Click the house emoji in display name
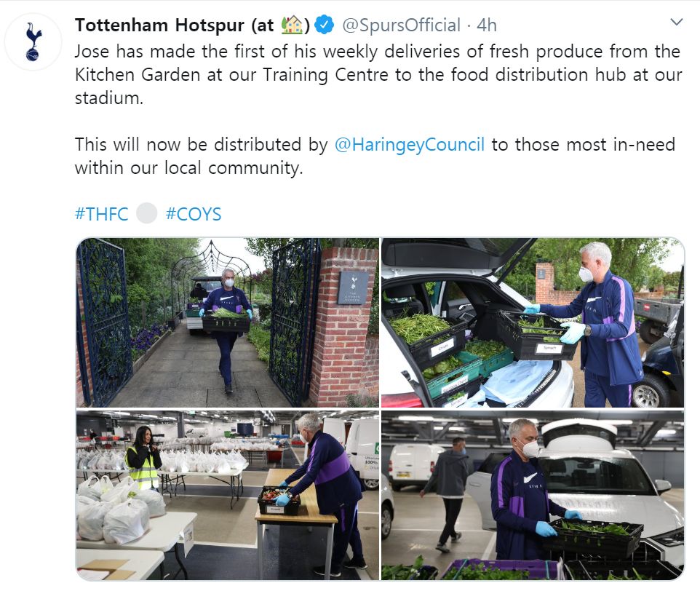 click(292, 25)
